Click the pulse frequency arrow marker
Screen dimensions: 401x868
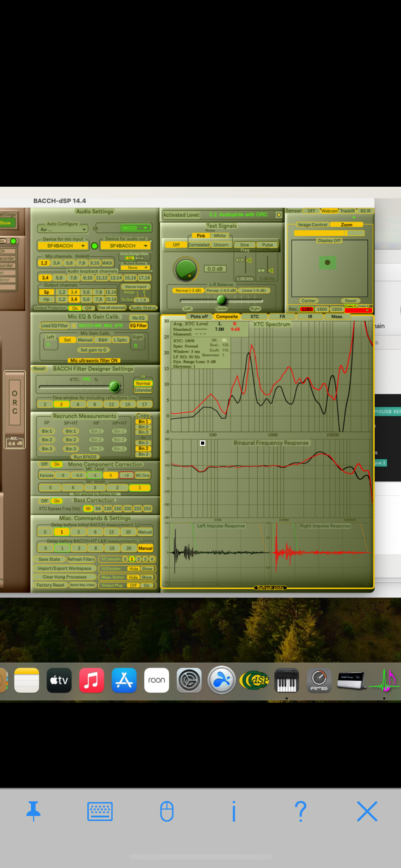coord(271,271)
